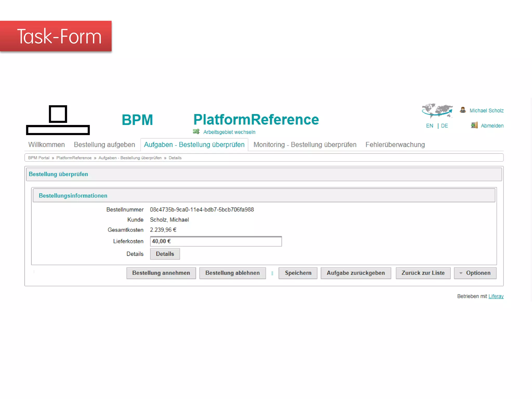Click into the Lieferkosten input field
Image resolution: width=532 pixels, height=399 pixels.
pyautogui.click(x=216, y=241)
